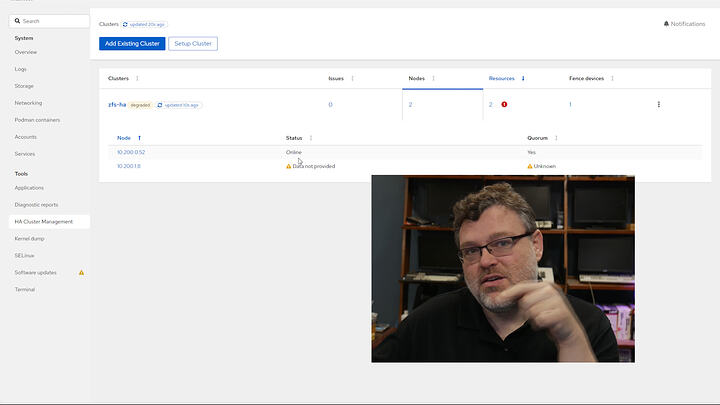The image size is (720, 405).
Task: Toggle Resources column sort arrow
Action: tap(523, 79)
